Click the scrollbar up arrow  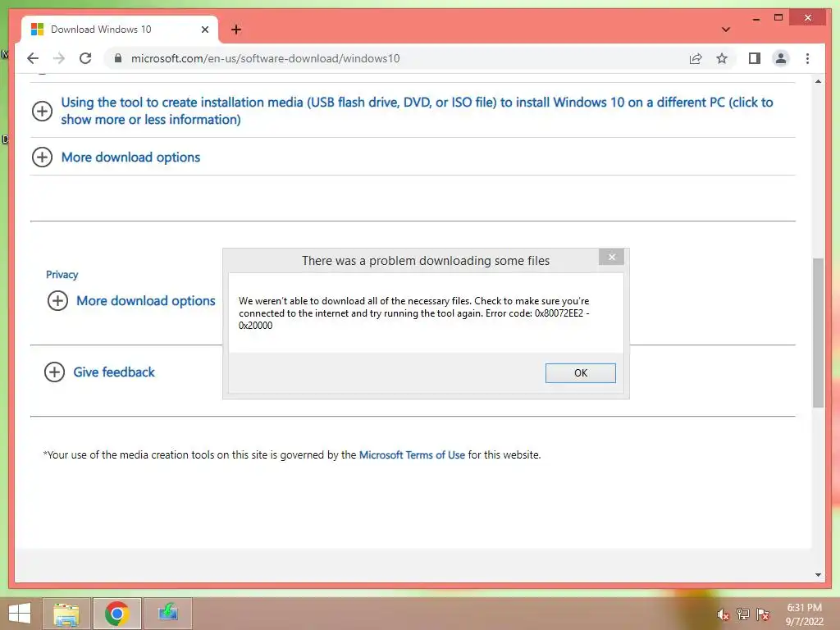coord(818,81)
